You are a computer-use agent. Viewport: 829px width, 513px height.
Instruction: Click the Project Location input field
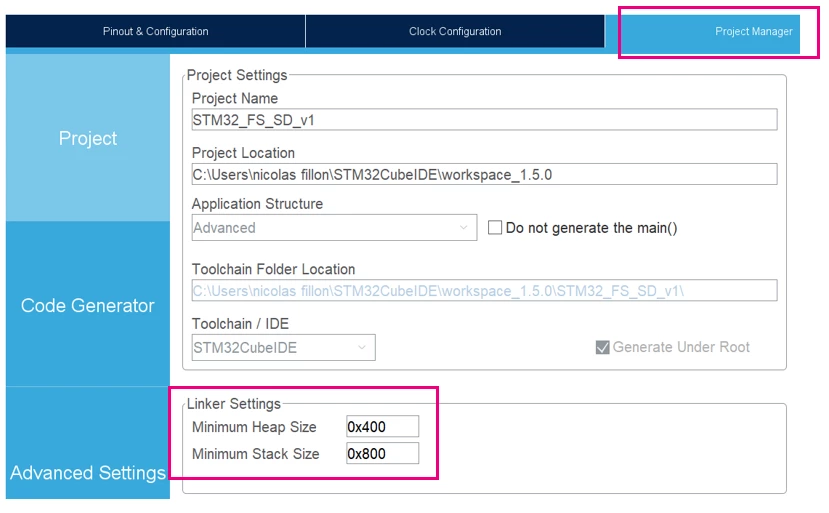pyautogui.click(x=484, y=174)
